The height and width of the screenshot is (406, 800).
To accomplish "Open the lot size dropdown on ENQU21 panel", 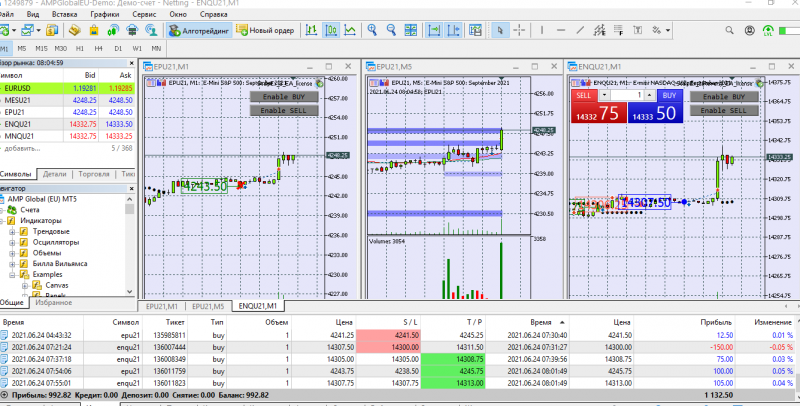I will [604, 95].
